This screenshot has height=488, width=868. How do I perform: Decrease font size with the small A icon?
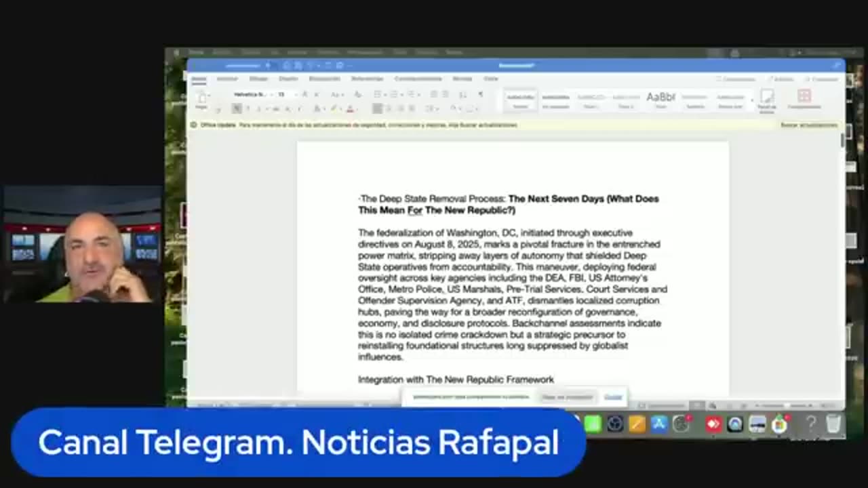click(315, 94)
